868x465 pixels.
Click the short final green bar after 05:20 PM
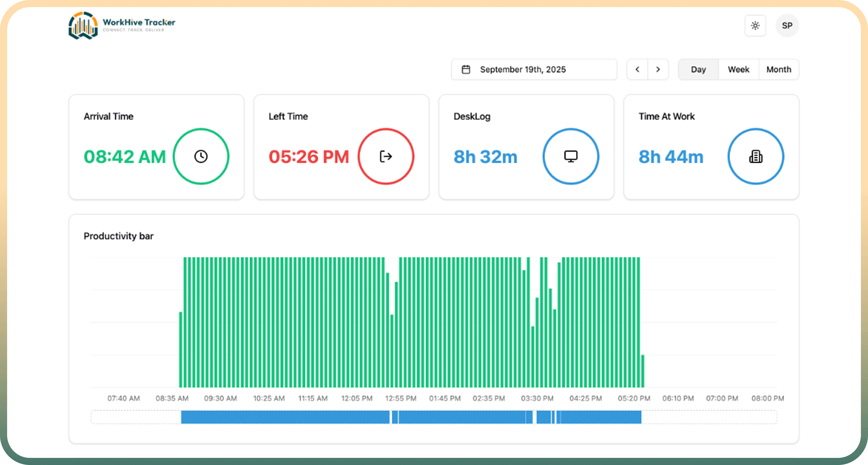643,371
